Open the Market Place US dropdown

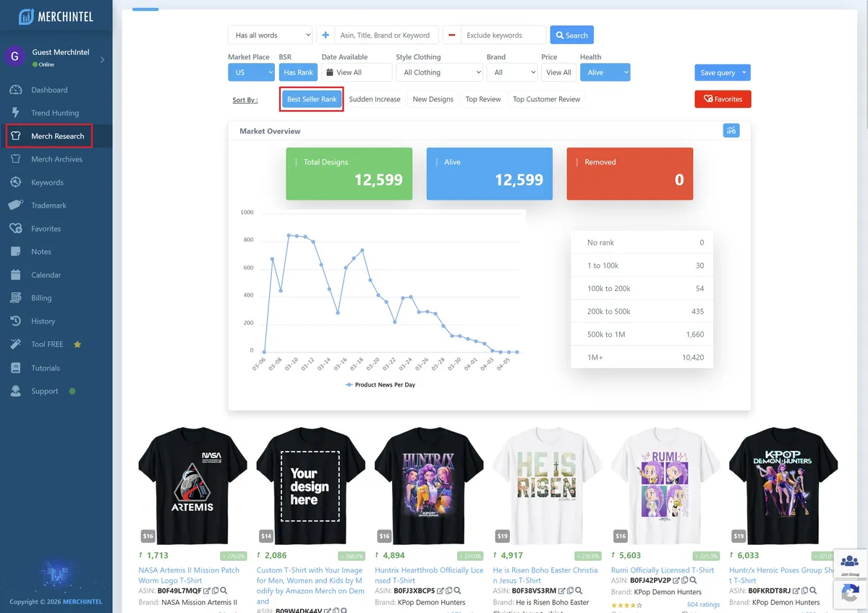(251, 72)
